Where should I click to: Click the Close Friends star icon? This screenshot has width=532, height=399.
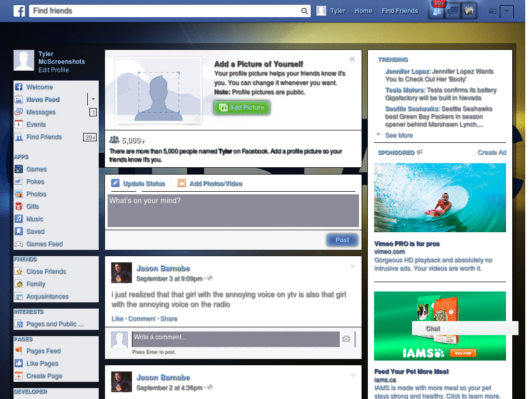tap(19, 271)
